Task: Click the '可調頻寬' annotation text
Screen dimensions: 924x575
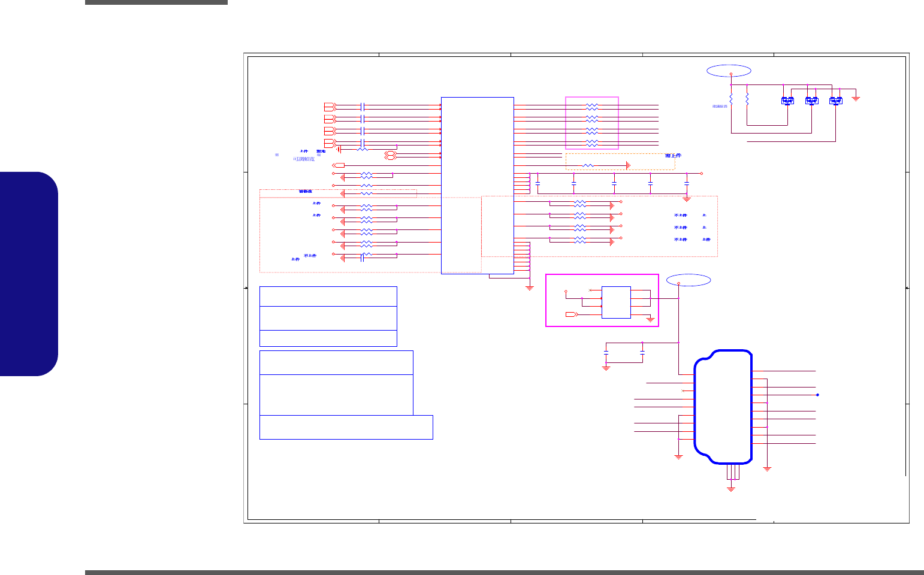Action: pos(304,159)
